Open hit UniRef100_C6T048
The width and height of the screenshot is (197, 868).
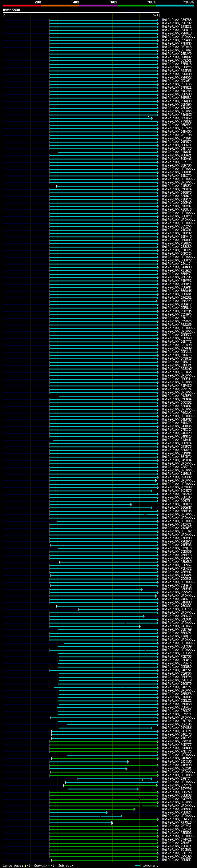click(x=176, y=47)
